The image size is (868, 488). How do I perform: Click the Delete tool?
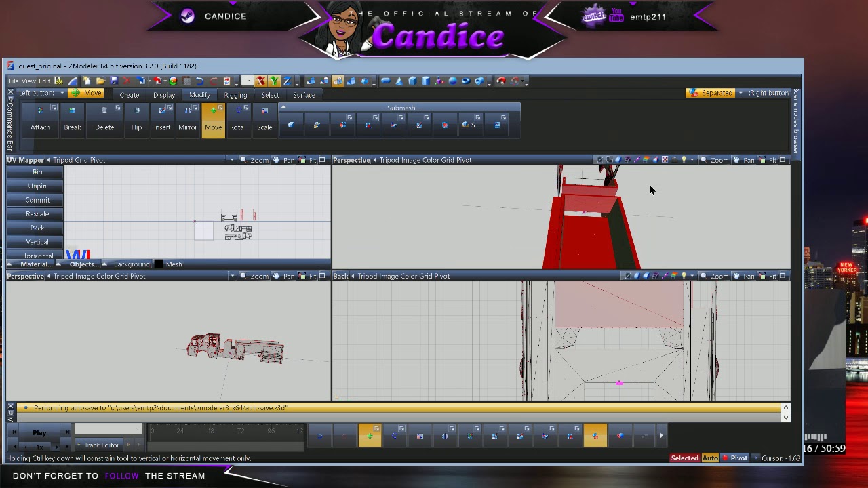[x=104, y=119]
